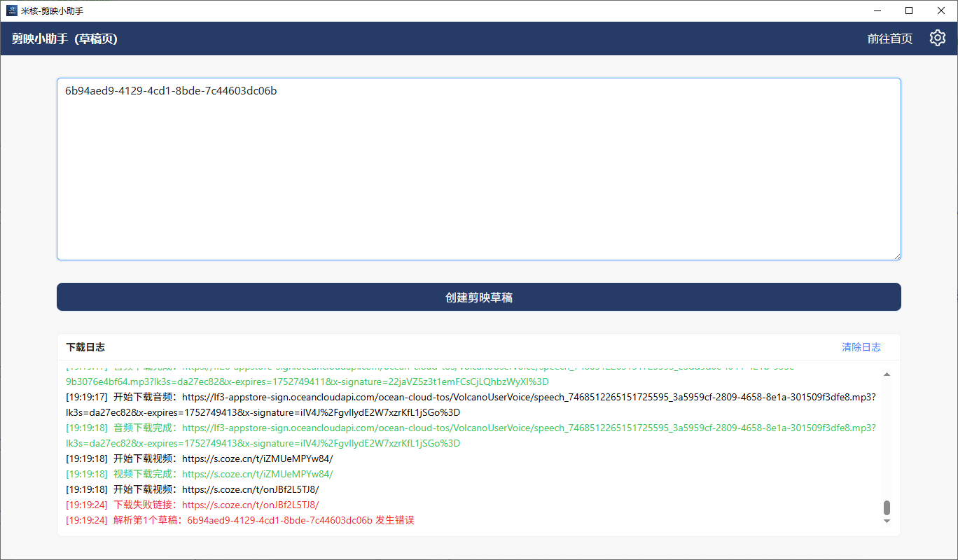
Task: Click the 开始下载音频 entry at 19:19:17
Action: coord(471,397)
